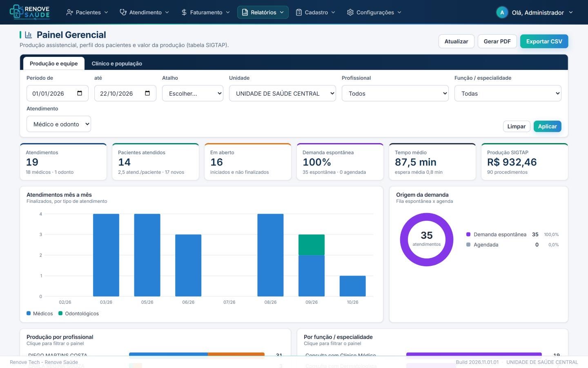The width and height of the screenshot is (588, 368).
Task: Open the Profissional dropdown
Action: click(x=395, y=93)
